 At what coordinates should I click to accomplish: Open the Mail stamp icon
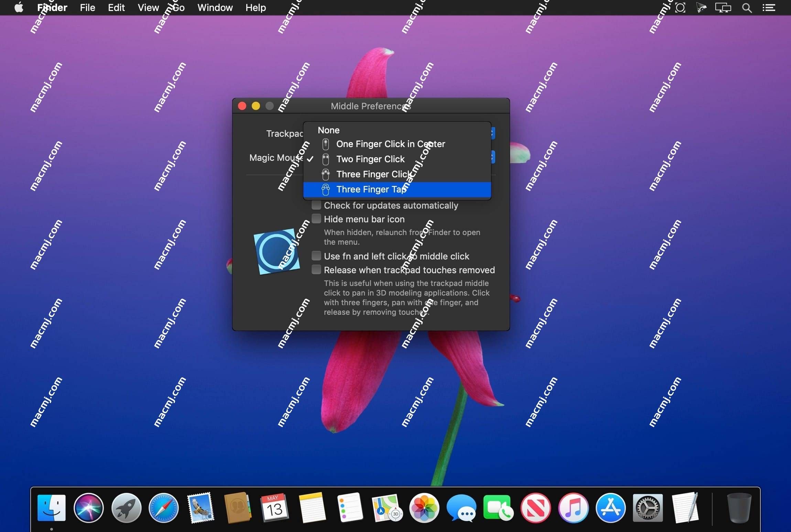[x=201, y=508]
